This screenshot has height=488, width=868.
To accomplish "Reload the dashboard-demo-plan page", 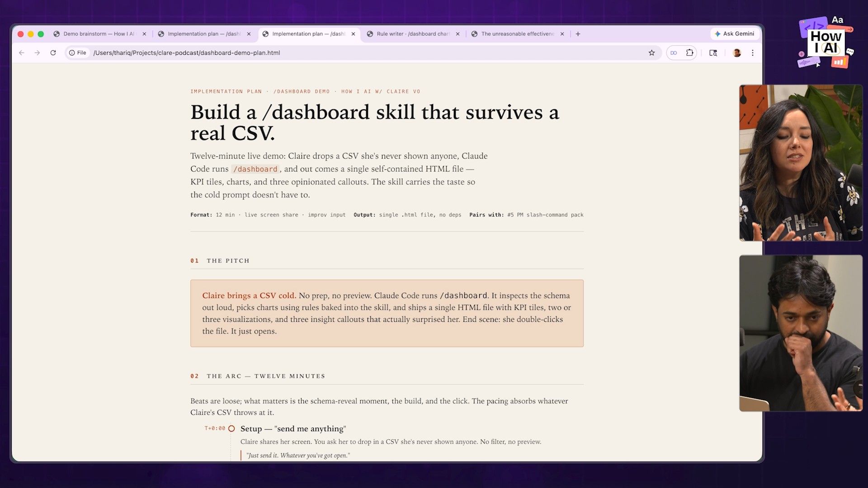I will point(53,53).
